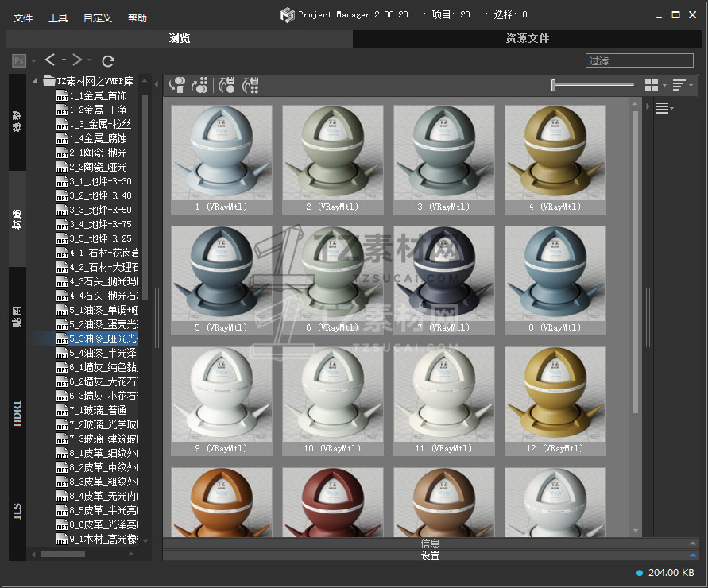Click the 过滤 filter input field
This screenshot has height=588, width=708.
click(640, 60)
